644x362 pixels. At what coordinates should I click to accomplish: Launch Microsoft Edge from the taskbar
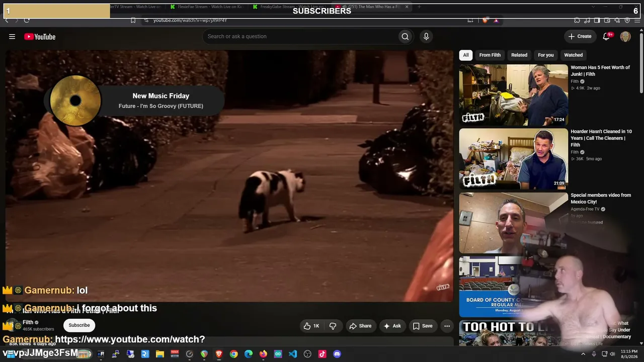click(249, 354)
